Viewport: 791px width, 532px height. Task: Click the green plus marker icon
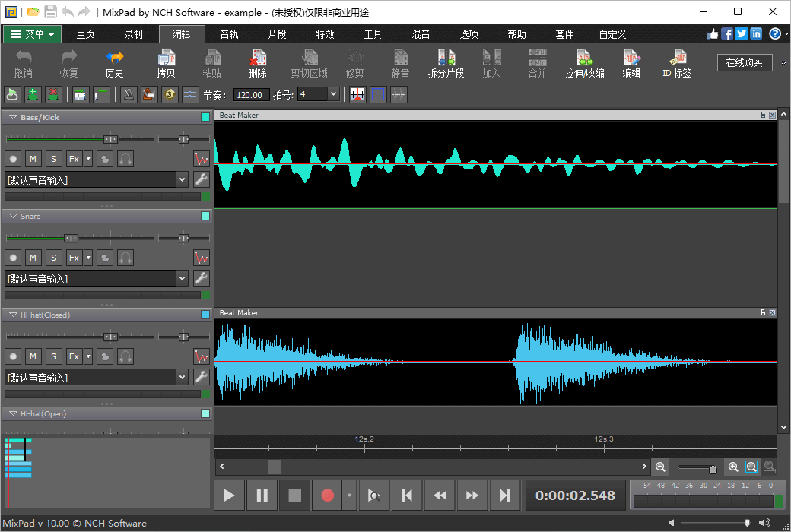[33, 94]
